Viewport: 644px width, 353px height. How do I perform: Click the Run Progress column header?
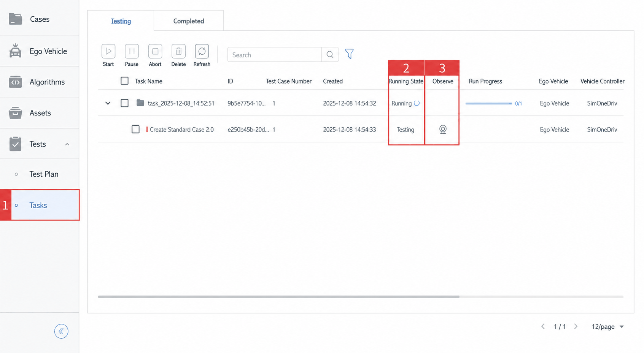pyautogui.click(x=485, y=81)
